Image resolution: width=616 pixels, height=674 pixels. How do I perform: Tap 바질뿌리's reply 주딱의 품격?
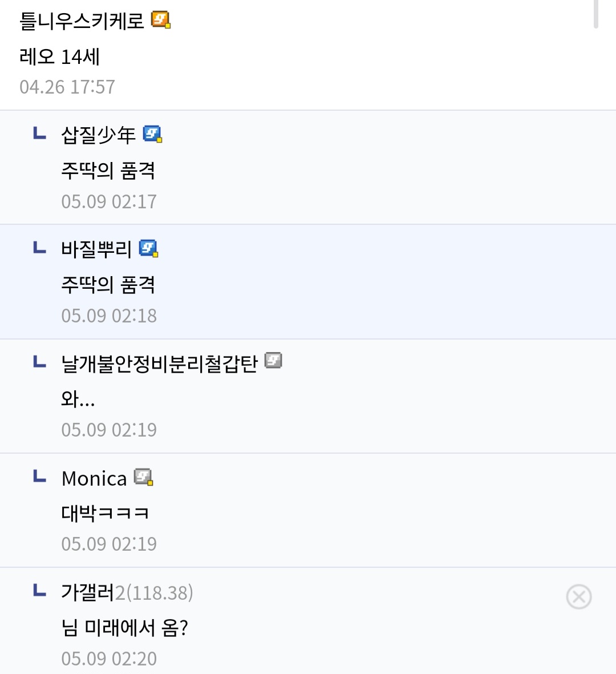(x=108, y=284)
